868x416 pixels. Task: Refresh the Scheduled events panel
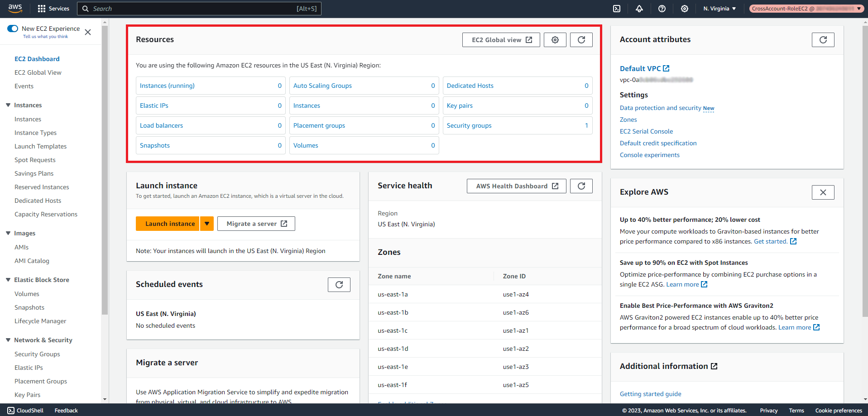(x=339, y=285)
